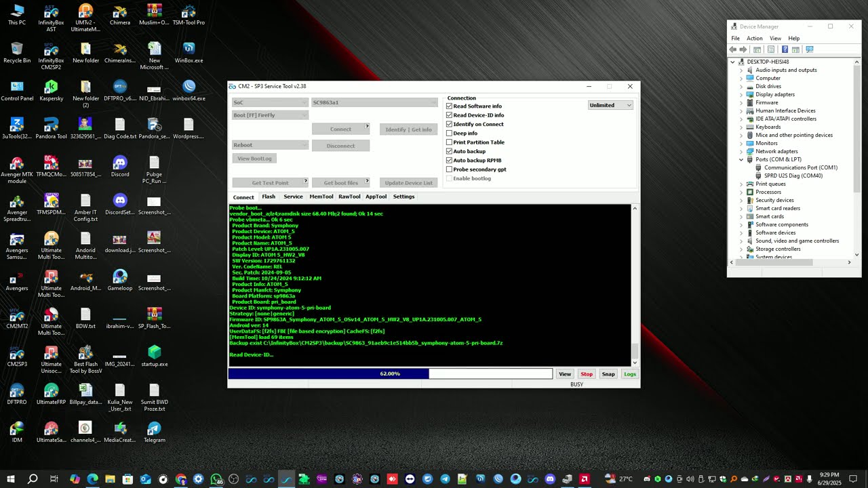868x488 pixels.
Task: Switch to the Flash tab
Action: 269,197
